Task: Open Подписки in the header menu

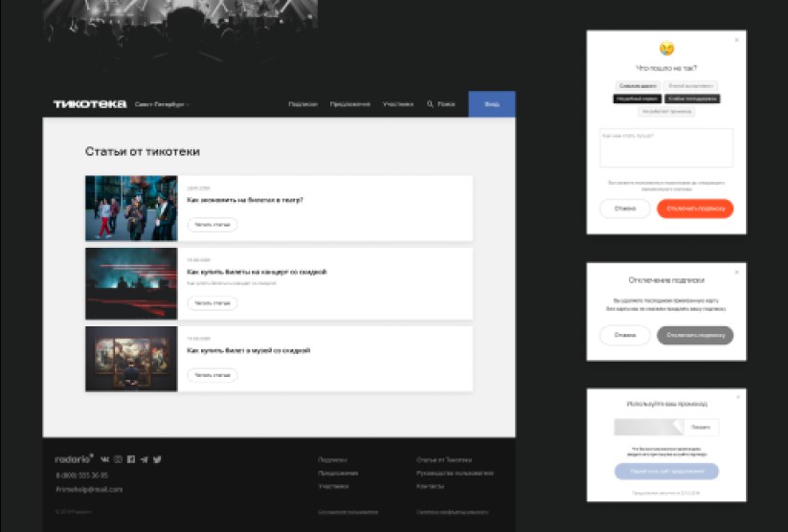Action: tap(303, 104)
